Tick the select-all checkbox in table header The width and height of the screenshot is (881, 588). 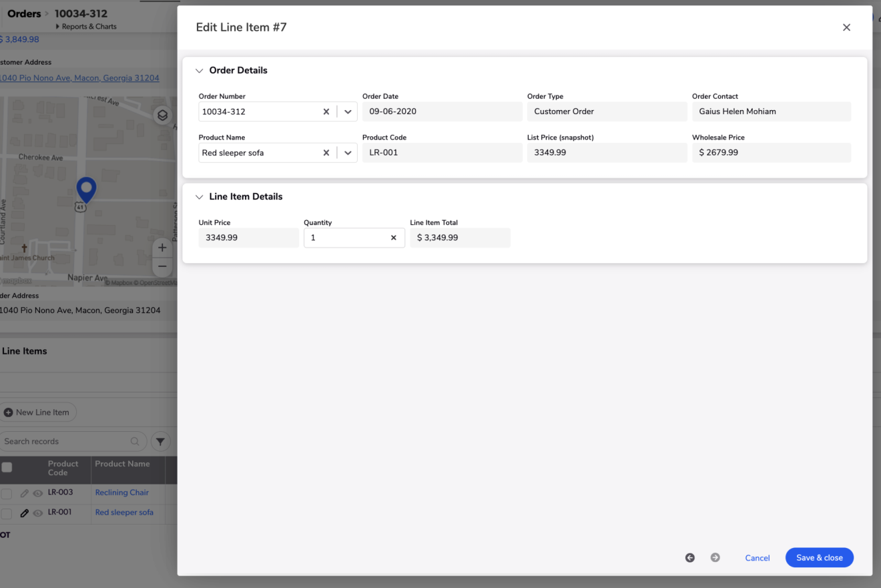(x=7, y=467)
